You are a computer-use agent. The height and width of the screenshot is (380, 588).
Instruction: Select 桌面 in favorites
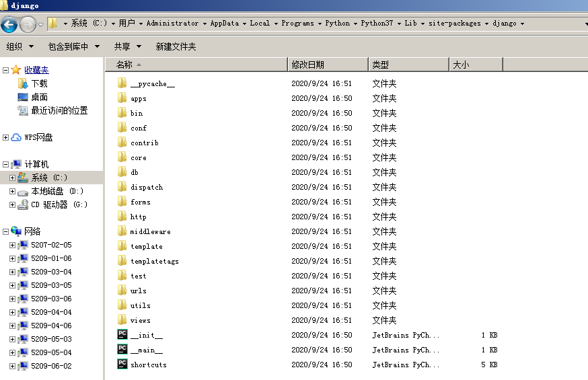coord(40,97)
